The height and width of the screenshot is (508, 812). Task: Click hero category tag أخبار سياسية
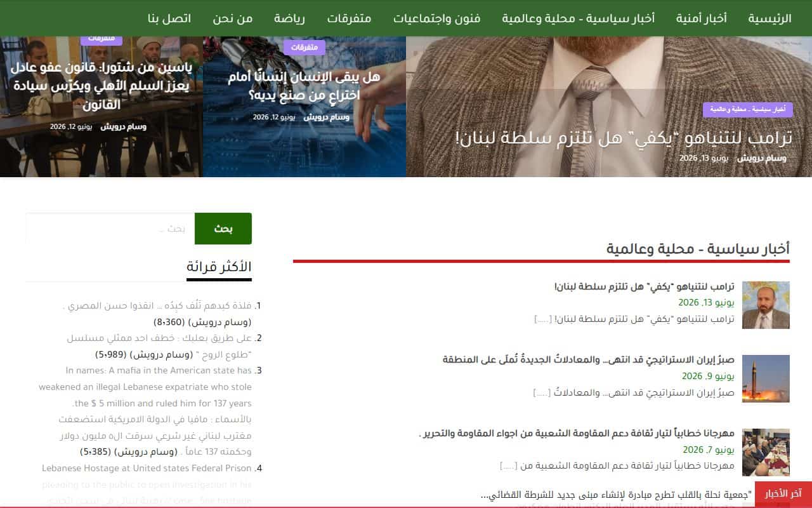coord(747,110)
